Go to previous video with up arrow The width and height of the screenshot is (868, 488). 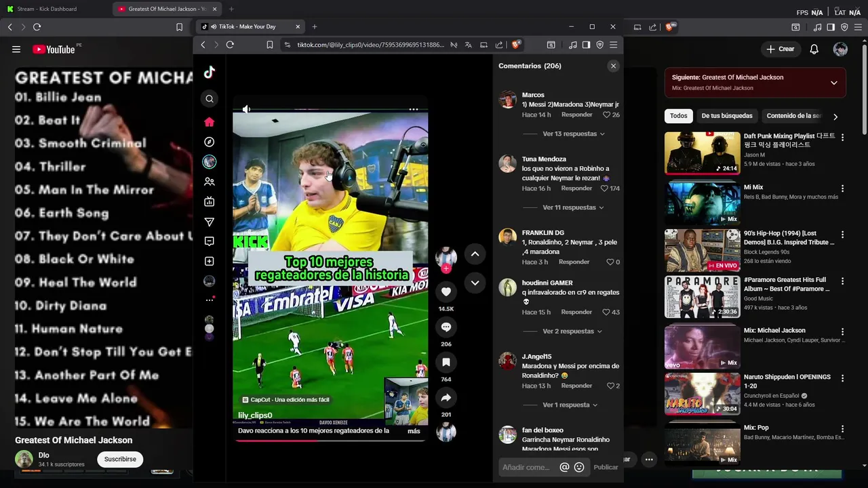tap(475, 254)
